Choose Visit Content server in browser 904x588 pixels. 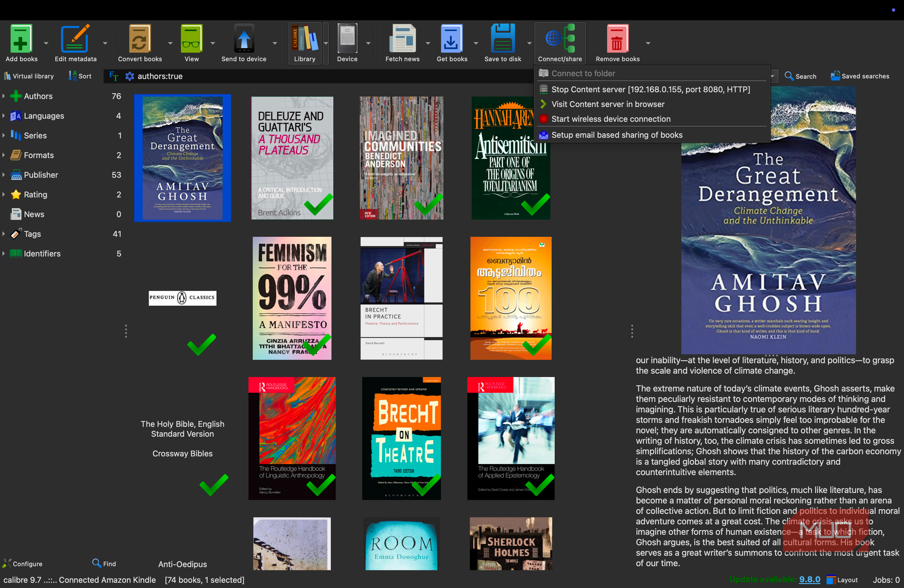tap(652, 104)
